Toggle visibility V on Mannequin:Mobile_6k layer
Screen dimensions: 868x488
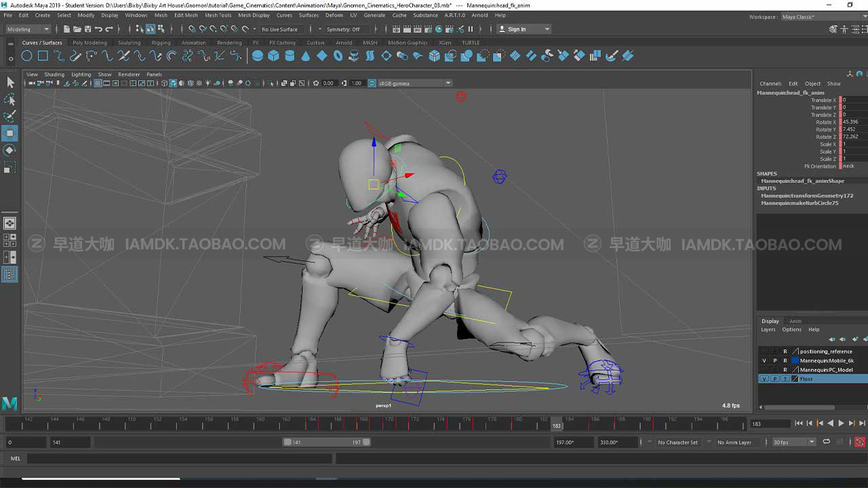click(764, 361)
